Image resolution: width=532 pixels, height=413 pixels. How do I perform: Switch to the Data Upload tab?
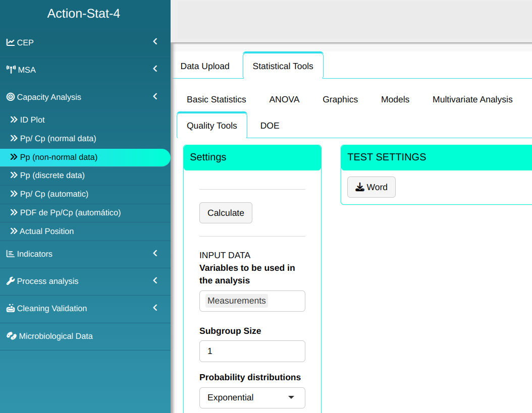[205, 66]
